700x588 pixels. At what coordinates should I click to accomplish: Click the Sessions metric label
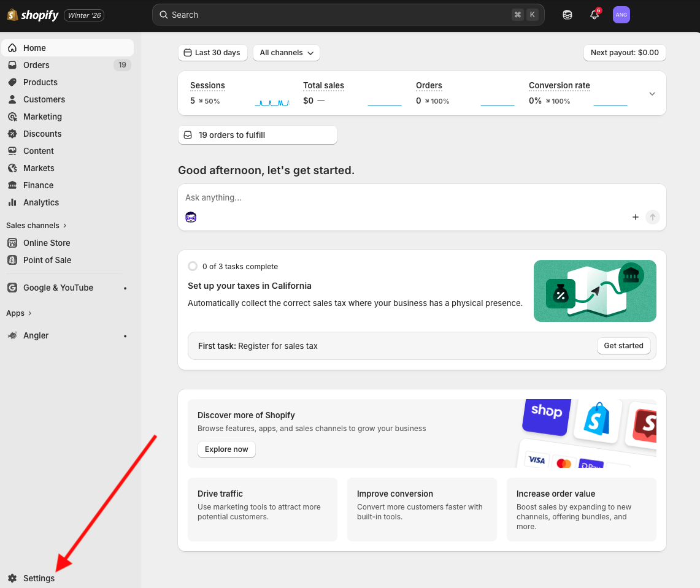[x=207, y=85]
